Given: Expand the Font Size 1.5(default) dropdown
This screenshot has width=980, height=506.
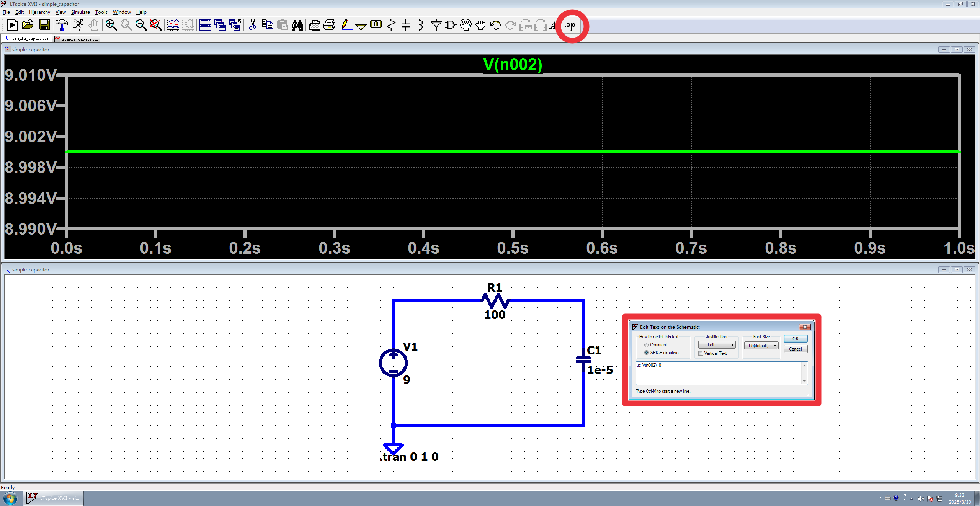Looking at the screenshot, I should (x=761, y=345).
